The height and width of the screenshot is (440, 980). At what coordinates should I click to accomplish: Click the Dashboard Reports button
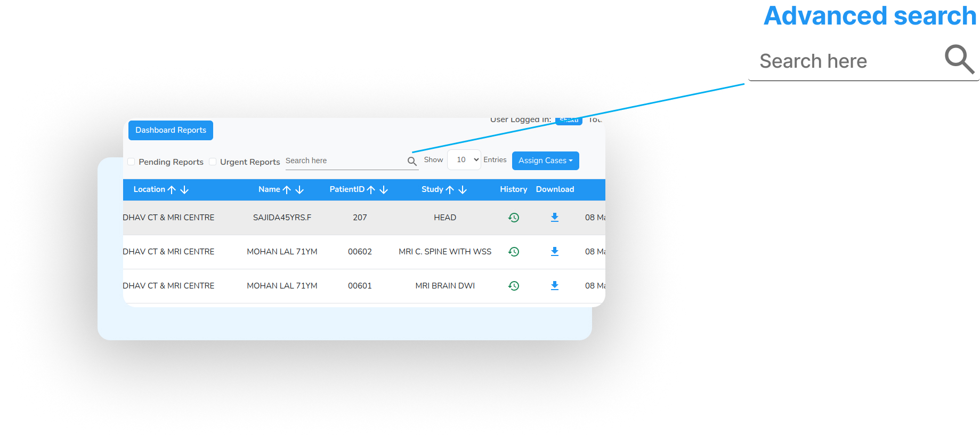click(171, 130)
